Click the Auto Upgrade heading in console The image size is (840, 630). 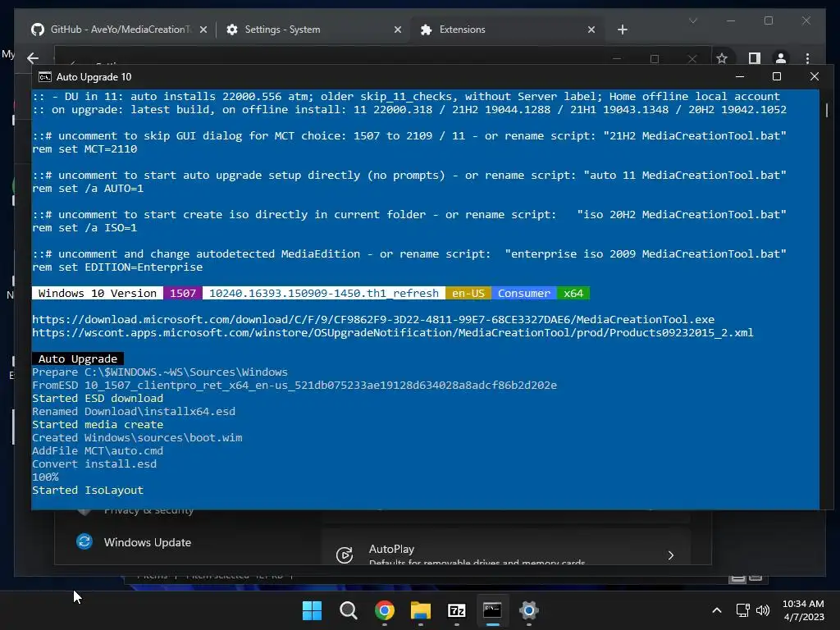[x=78, y=359]
